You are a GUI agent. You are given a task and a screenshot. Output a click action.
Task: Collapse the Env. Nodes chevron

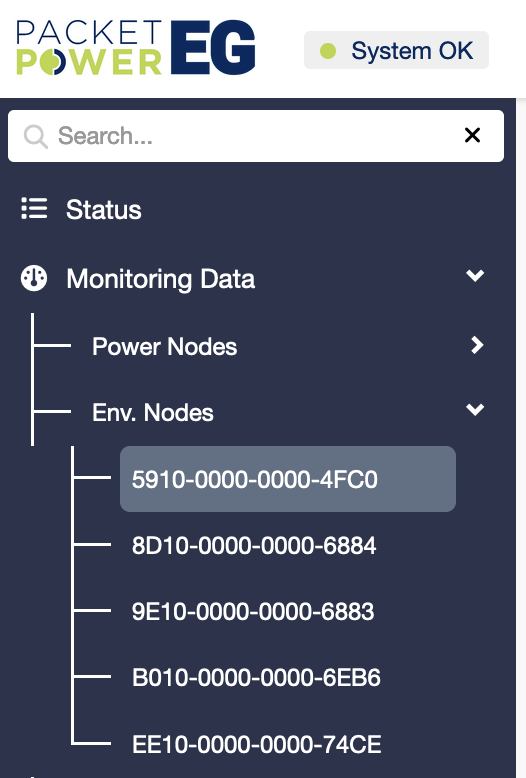click(x=475, y=409)
